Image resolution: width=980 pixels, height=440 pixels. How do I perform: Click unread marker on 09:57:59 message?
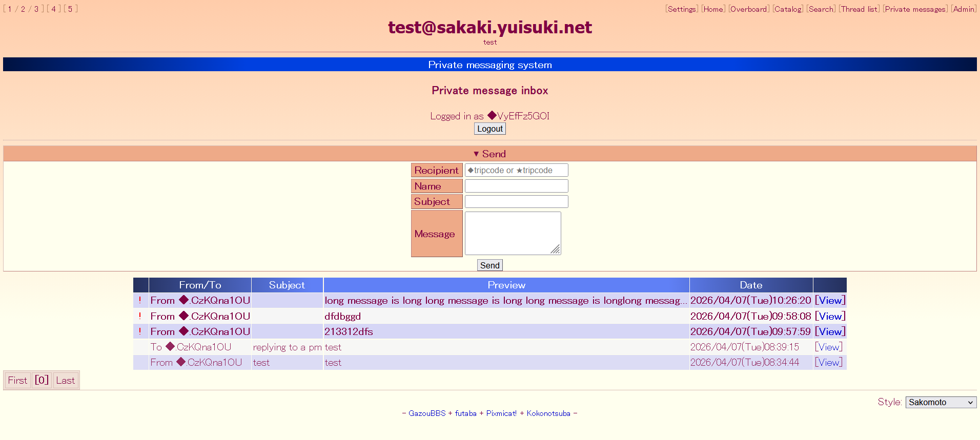(x=140, y=331)
